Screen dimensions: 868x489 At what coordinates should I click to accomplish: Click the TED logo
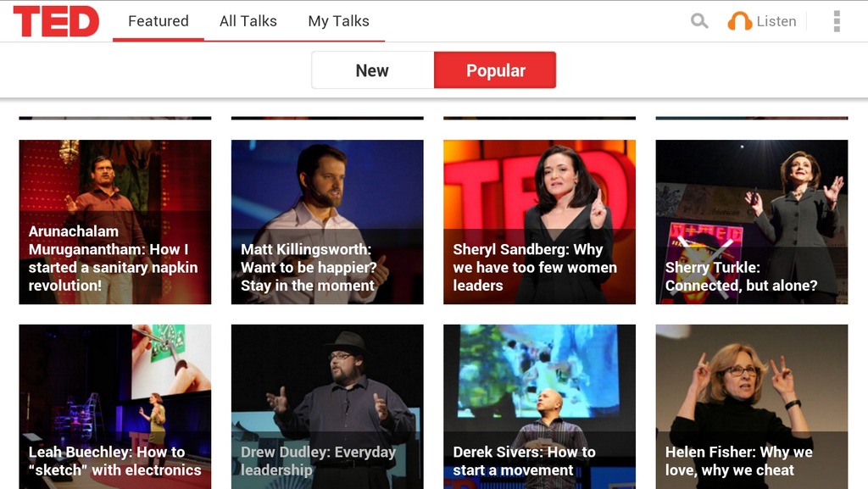tap(56, 21)
